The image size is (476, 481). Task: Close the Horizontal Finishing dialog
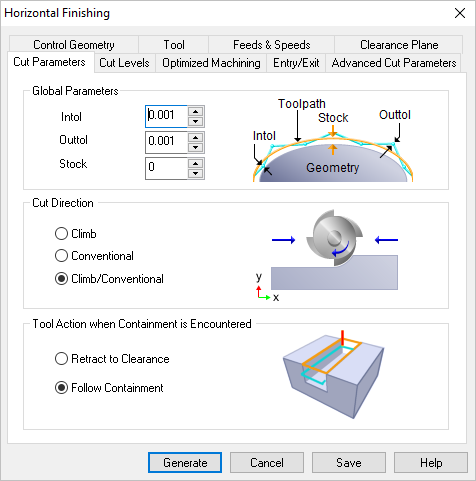pos(460,13)
